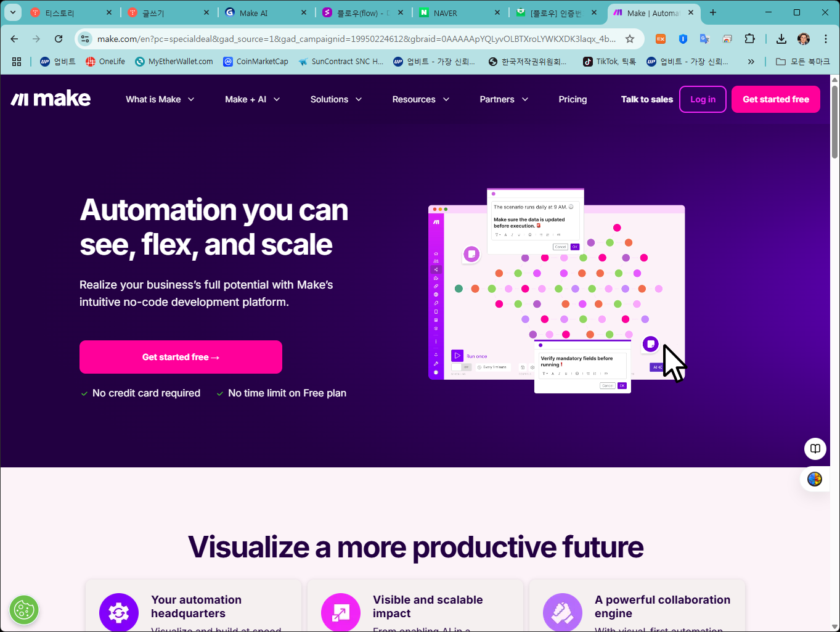This screenshot has width=840, height=632.
Task: Click the powerful collaboration engine icon
Action: tap(563, 612)
